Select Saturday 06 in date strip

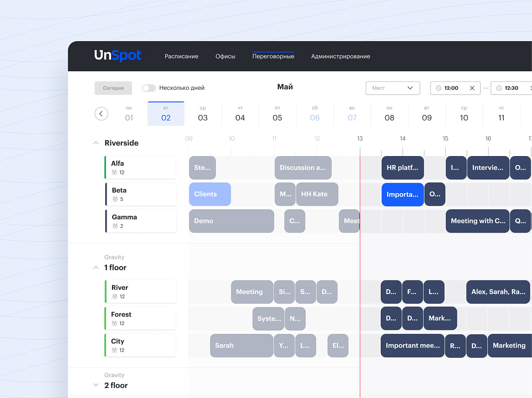(x=315, y=114)
